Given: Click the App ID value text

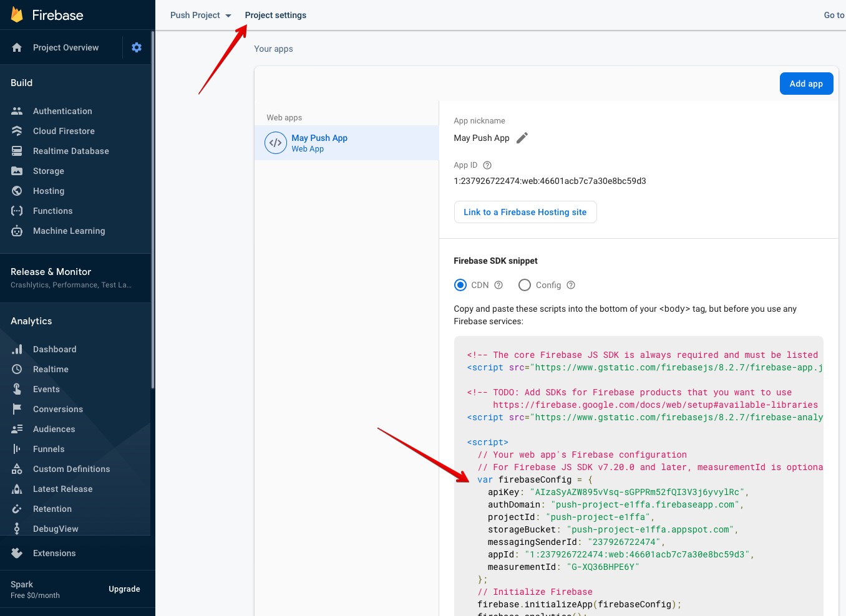Looking at the screenshot, I should point(550,181).
